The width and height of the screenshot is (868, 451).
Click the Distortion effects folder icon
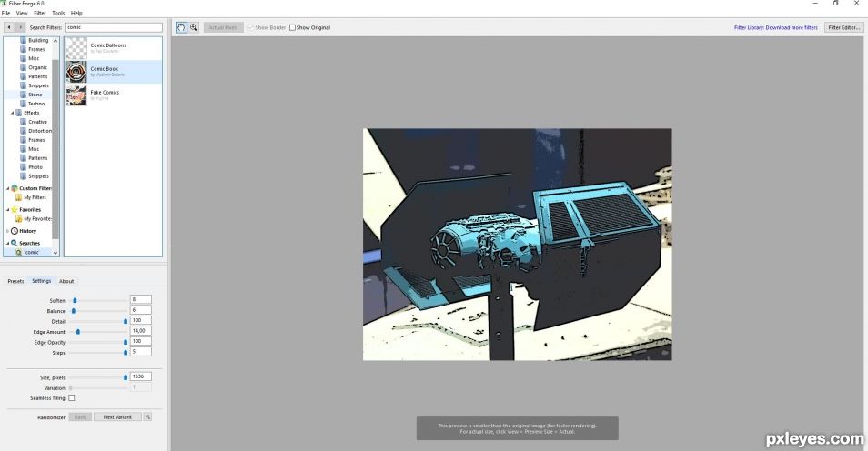pyautogui.click(x=24, y=131)
